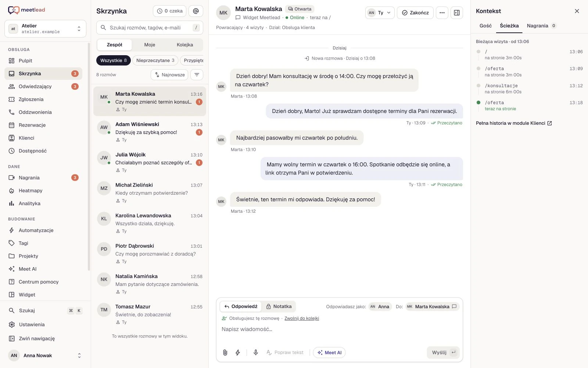588x368 pixels.
Task: Go to Automatyzacje section
Action: (43, 230)
